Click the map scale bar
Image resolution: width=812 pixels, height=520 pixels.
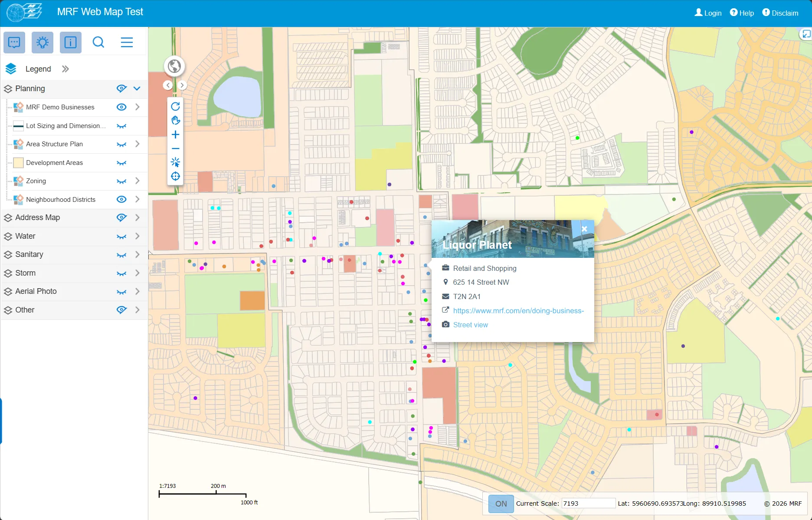[x=203, y=494]
